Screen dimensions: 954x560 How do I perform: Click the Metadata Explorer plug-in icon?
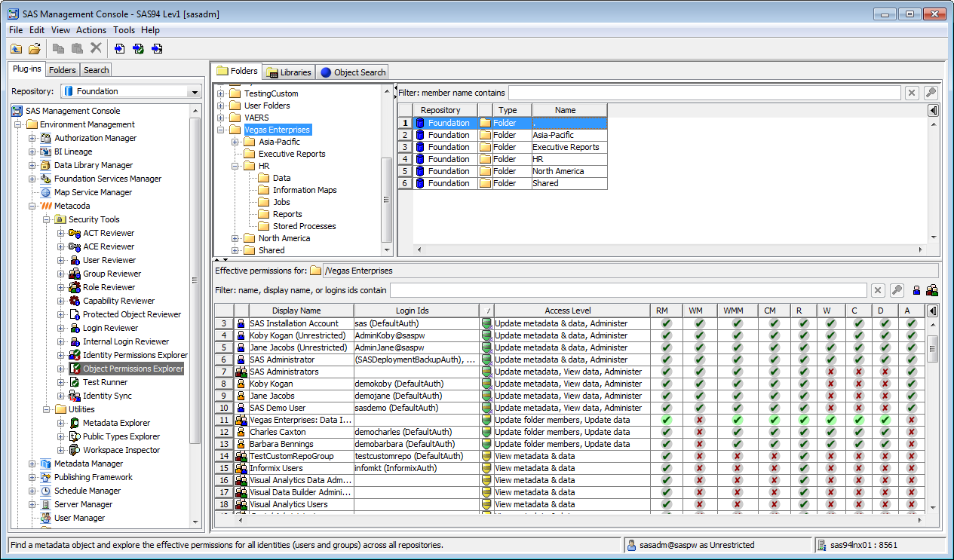(x=75, y=423)
